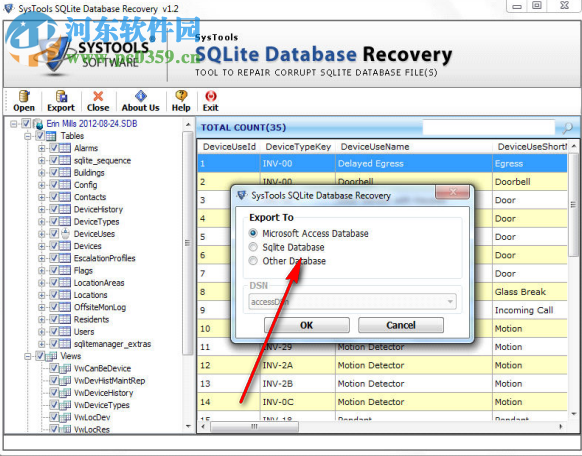
Task: Click the VwDevHistMaintRep view icon
Action: [x=65, y=381]
